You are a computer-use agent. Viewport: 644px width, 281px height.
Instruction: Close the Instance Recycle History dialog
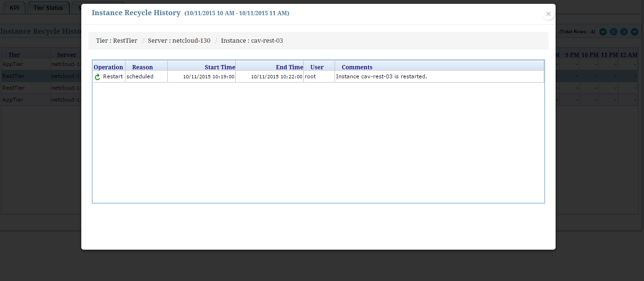[548, 14]
